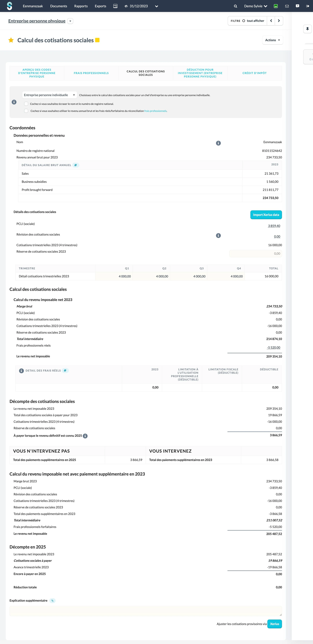Click 'Profit brought forward' row label
The image size is (313, 644).
[x=37, y=190]
